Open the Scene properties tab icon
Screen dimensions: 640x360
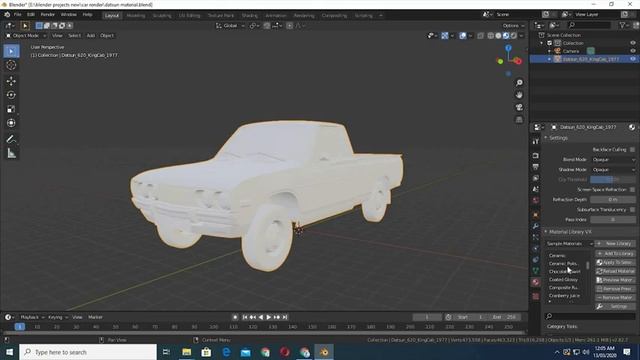coord(536,189)
